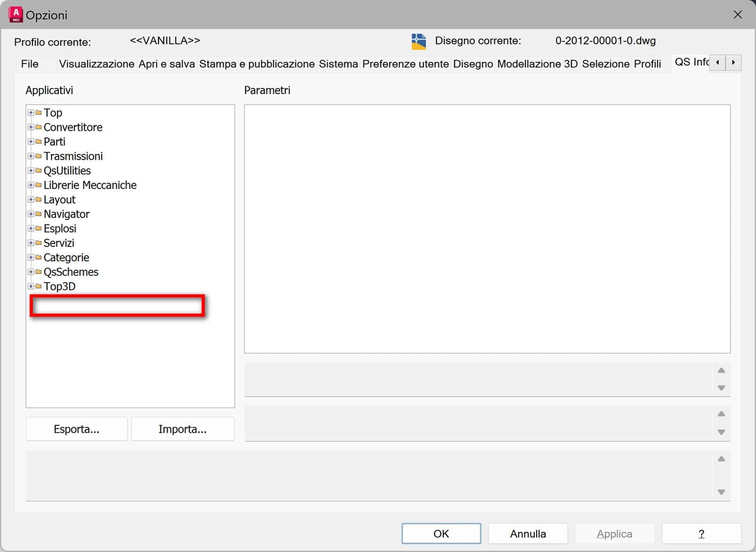Open the Modellazione 3D tab
Image resolution: width=756 pixels, height=552 pixels.
538,64
